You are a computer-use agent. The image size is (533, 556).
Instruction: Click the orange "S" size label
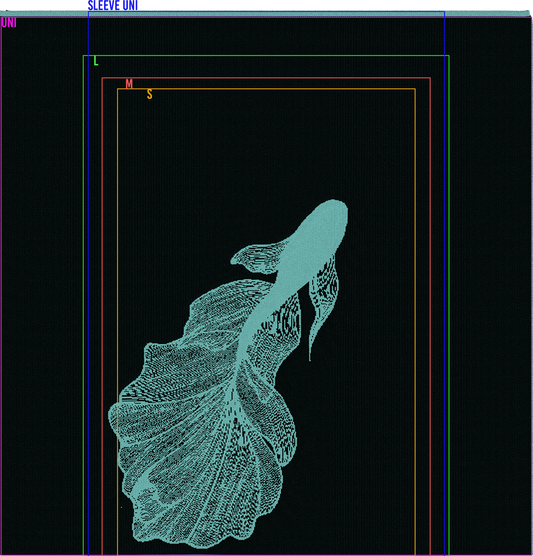coord(150,94)
